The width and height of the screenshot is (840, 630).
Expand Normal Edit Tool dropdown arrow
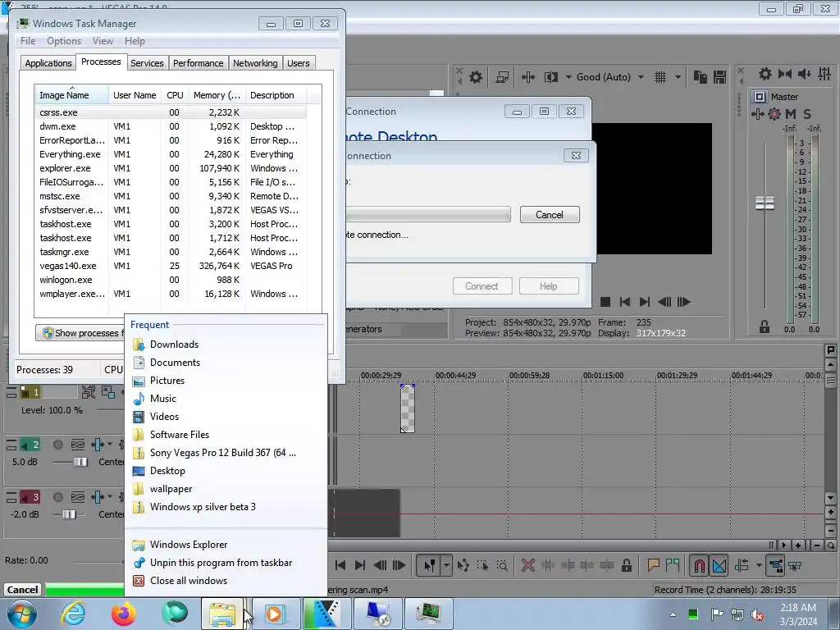[446, 565]
